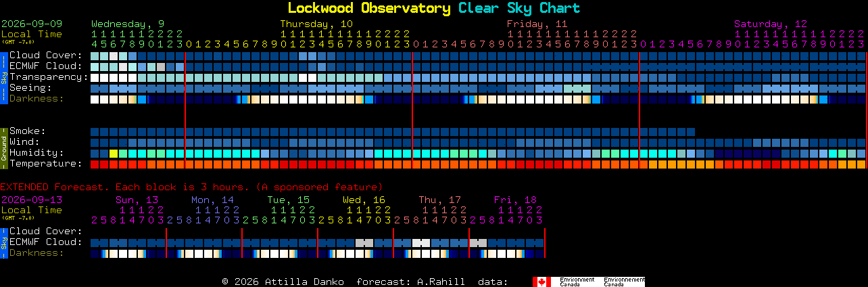868x287 pixels.
Task: Click the Smoke row label
Action: point(27,131)
